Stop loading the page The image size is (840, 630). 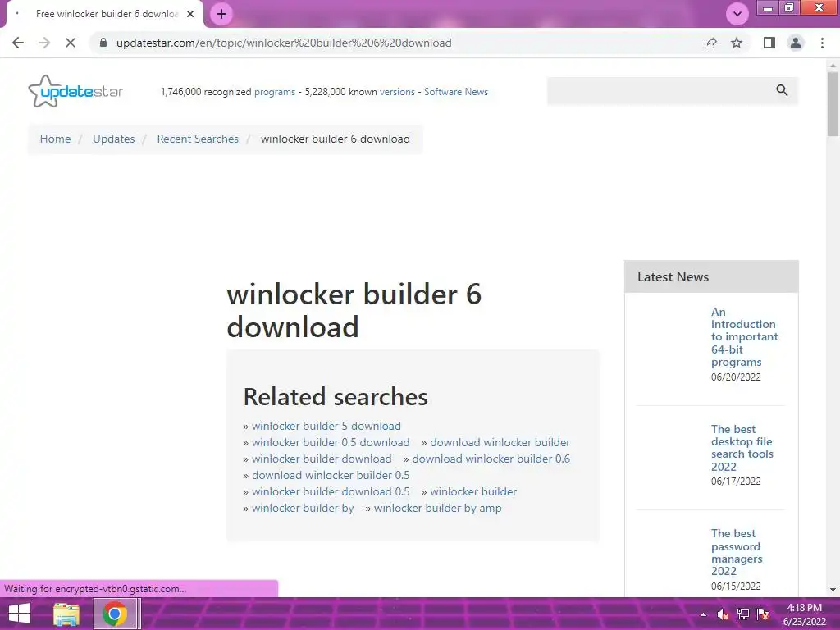click(x=71, y=43)
